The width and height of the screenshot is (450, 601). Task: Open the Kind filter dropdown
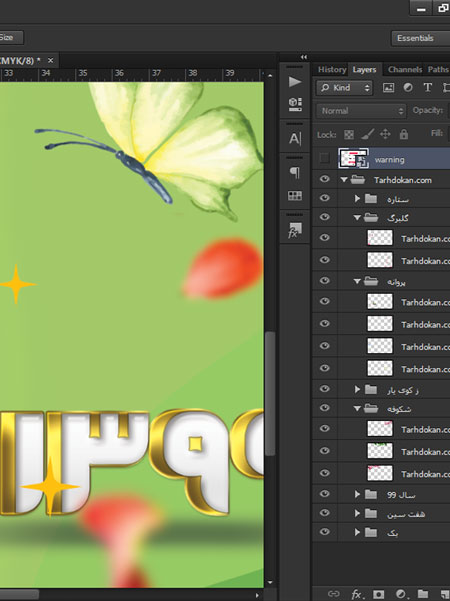click(345, 88)
